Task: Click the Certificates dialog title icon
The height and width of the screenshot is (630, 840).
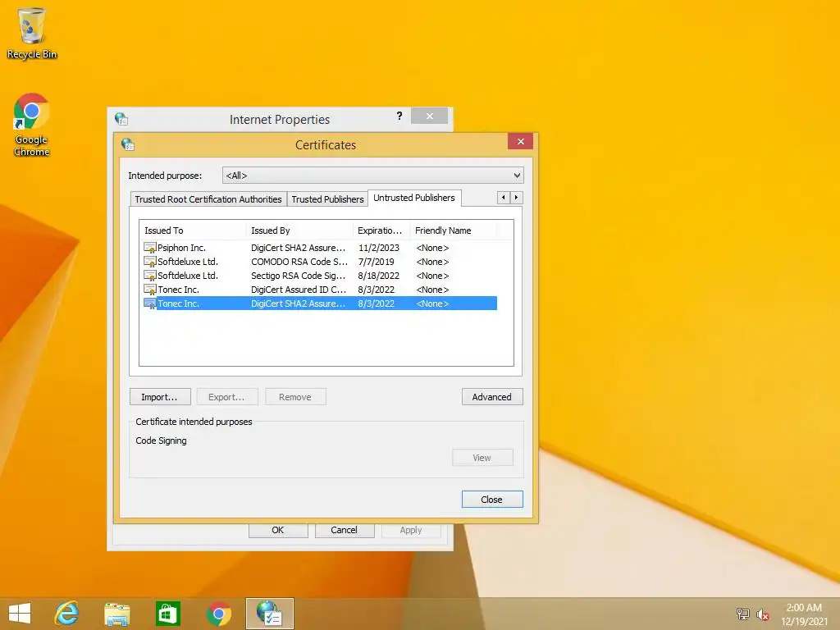Action: pos(127,144)
